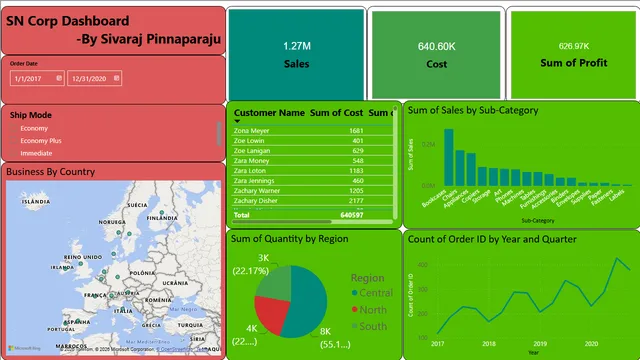640x360 pixels.
Task: Tick the Economy Plus ship mode checkbox
Action: tap(14, 140)
